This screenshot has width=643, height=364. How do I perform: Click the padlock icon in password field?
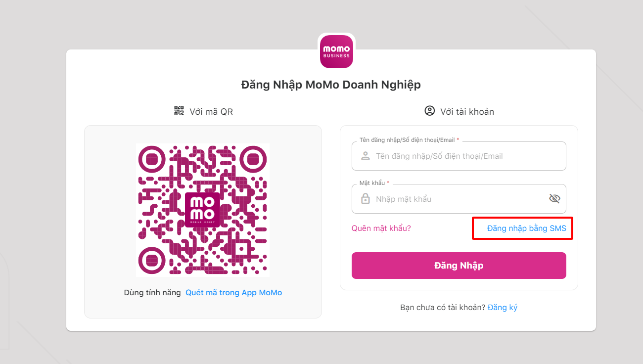tap(366, 199)
